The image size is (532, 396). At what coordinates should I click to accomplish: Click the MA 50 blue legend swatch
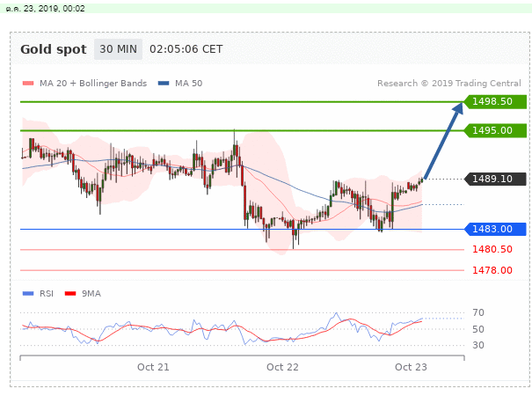click(x=164, y=84)
